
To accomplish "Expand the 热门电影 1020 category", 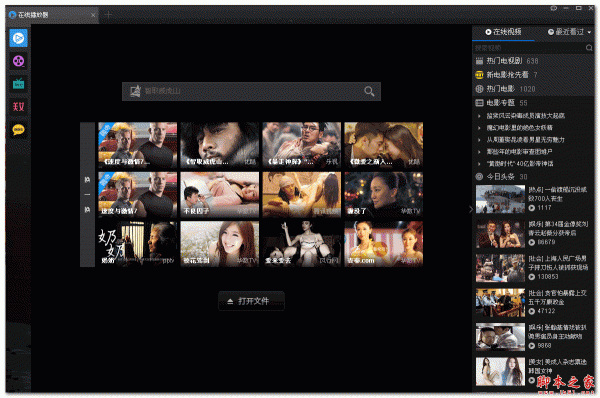I will pos(533,89).
